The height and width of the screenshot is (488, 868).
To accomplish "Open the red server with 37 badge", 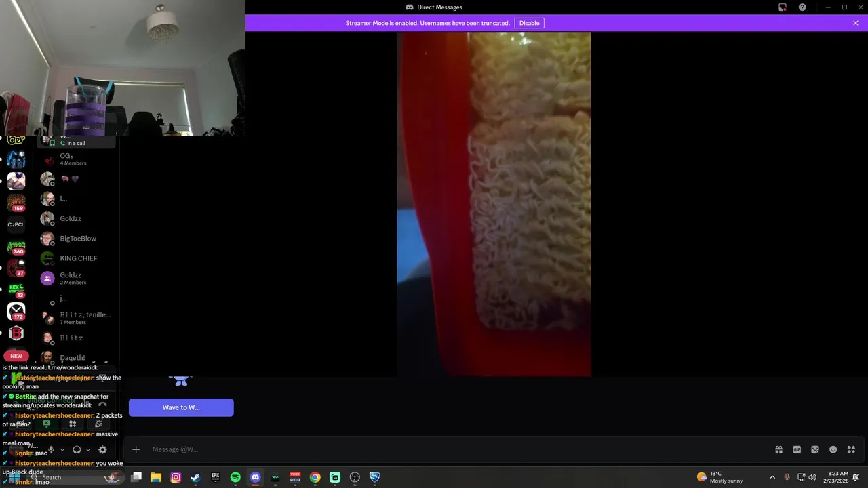I will (x=16, y=268).
